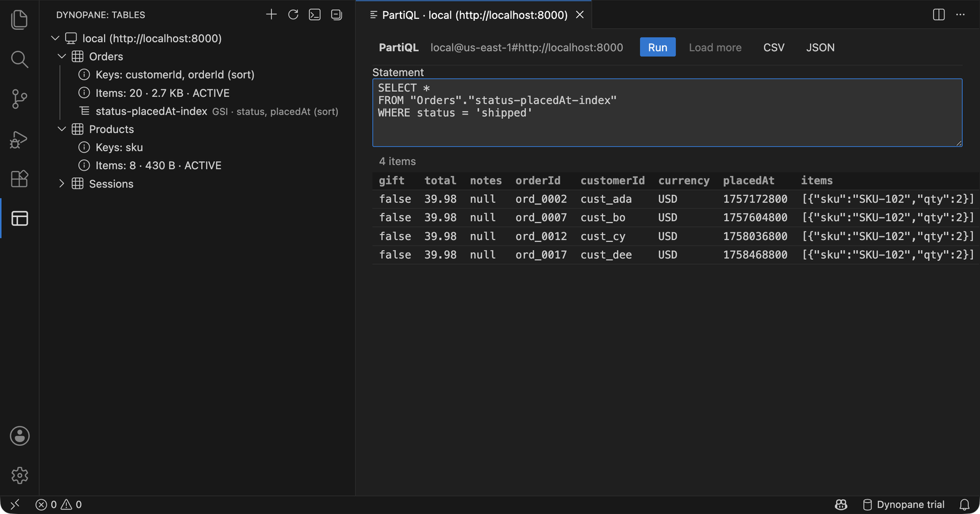Open the notifications bell

[x=965, y=505]
